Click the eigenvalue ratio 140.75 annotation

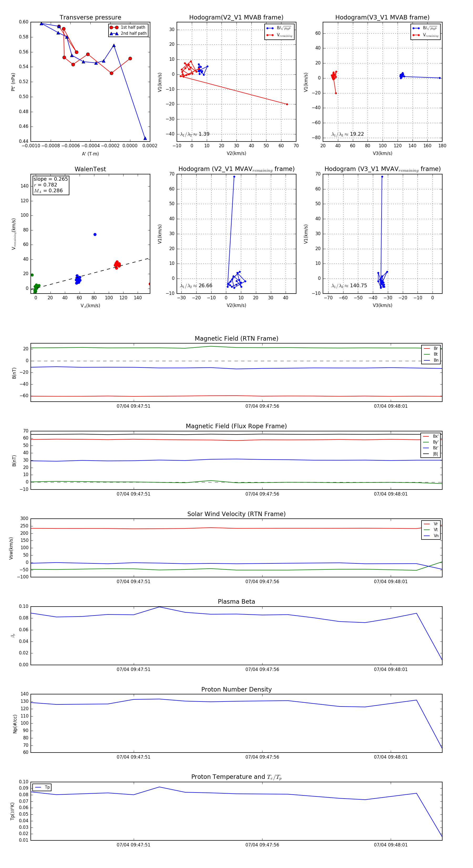[x=349, y=285]
